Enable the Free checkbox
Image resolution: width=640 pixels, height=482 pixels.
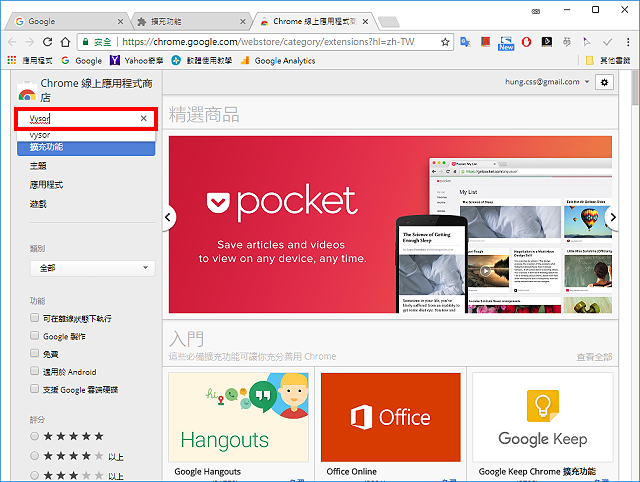[35, 353]
